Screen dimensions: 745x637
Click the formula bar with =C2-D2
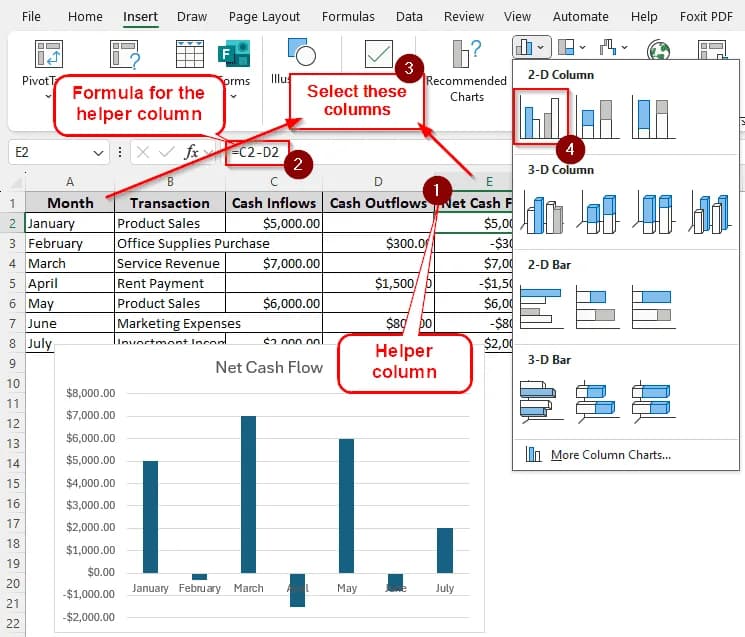coord(257,152)
